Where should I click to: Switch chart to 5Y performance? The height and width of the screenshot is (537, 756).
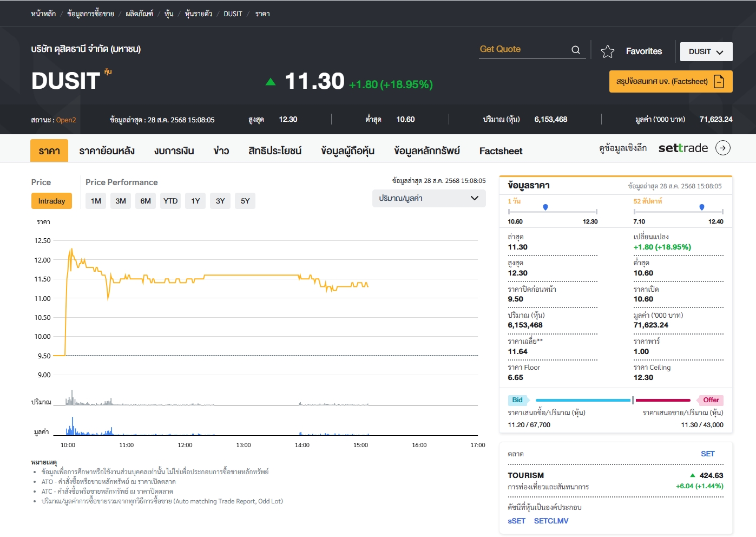point(245,201)
